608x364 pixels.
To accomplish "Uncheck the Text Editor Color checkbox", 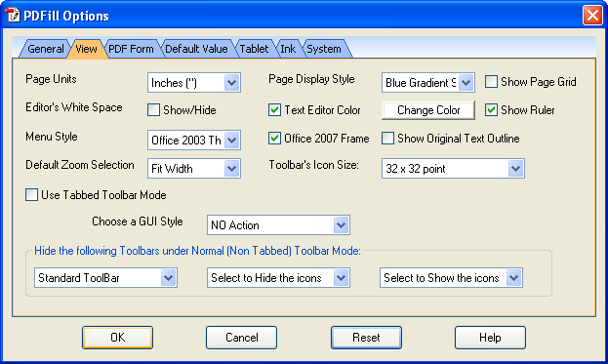I will click(274, 110).
